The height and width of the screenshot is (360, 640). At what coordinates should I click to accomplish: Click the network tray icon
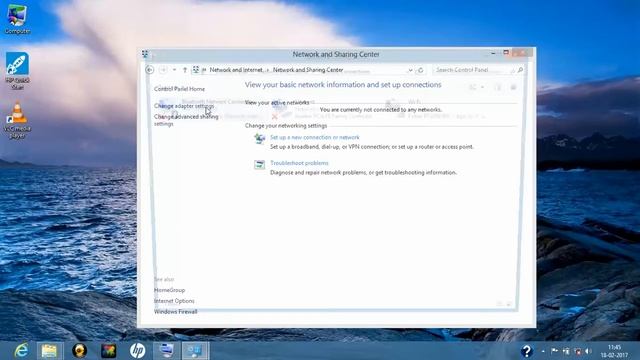[577, 351]
